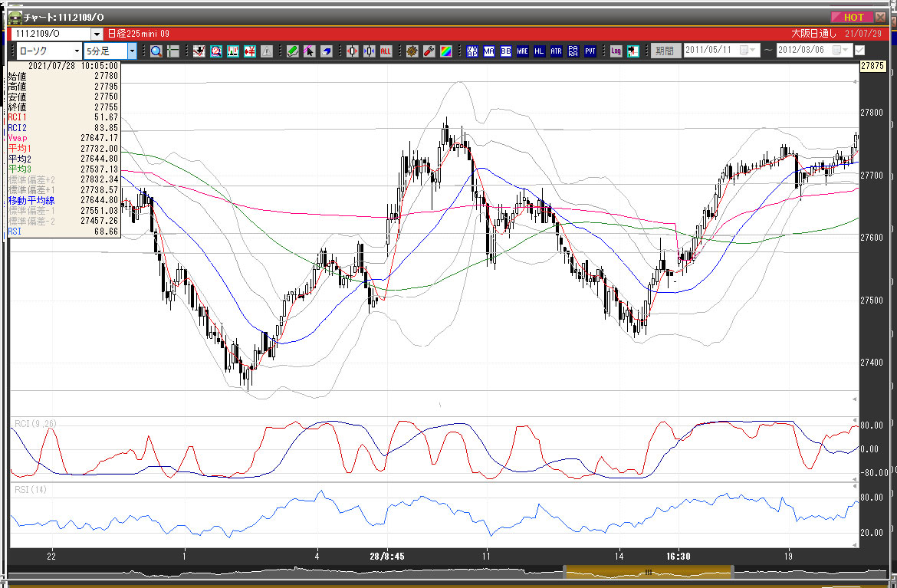Click the warning triangle icon
The width and height of the screenshot is (897, 588).
tap(267, 51)
